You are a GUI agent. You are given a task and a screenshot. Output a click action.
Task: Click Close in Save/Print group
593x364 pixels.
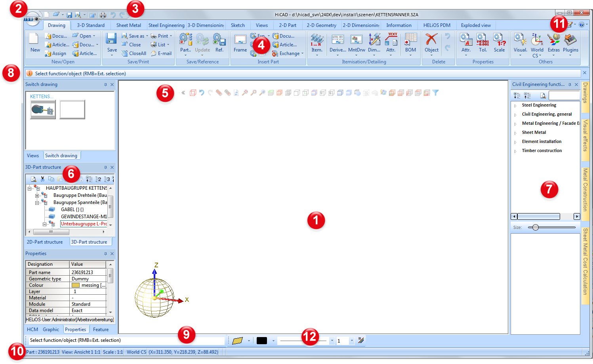[x=131, y=45]
